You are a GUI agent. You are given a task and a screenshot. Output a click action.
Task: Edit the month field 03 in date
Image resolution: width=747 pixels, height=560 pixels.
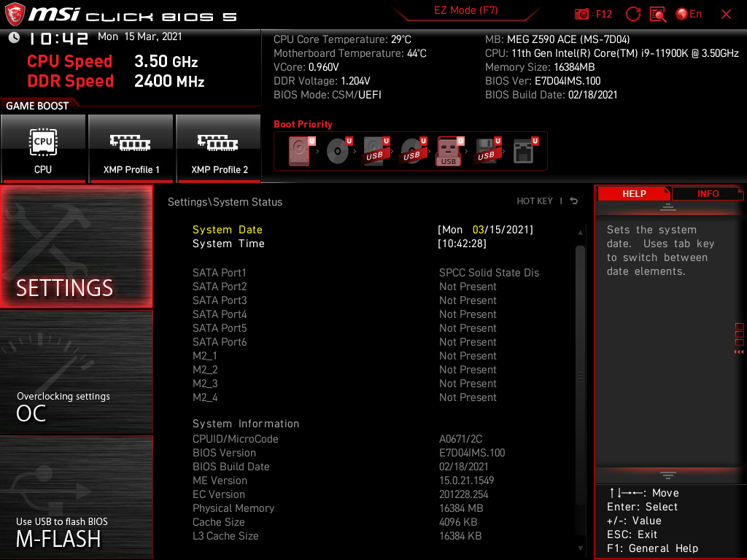click(x=478, y=230)
